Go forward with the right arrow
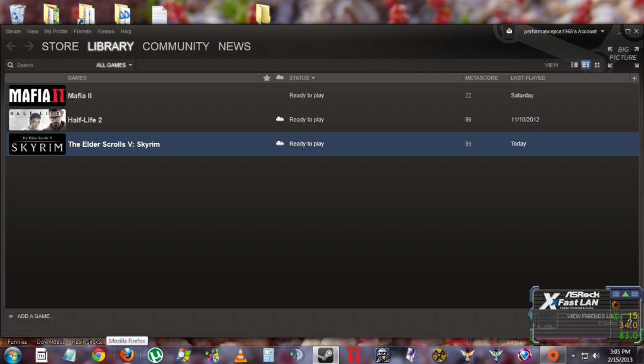Viewport: 644px width, 364px height. click(x=29, y=47)
